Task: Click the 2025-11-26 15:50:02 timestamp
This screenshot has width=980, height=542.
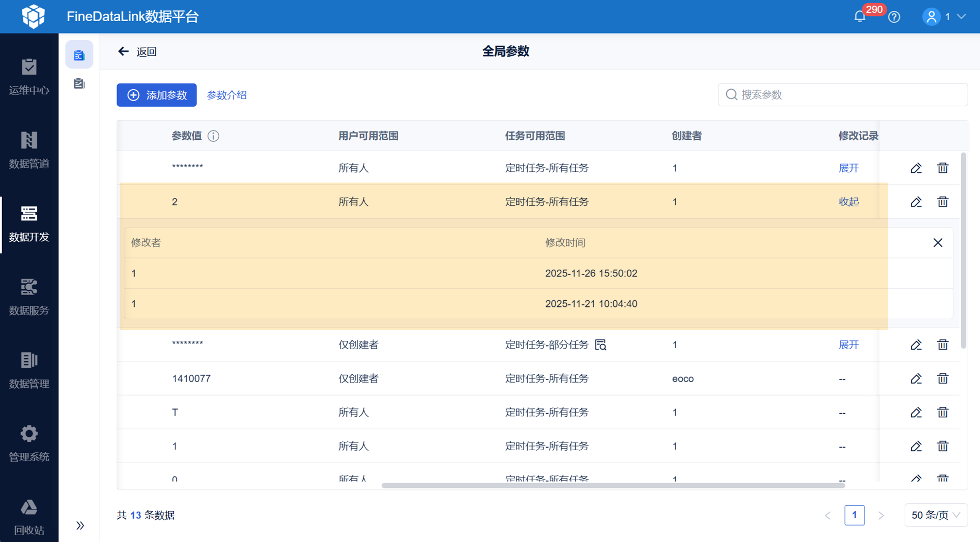Action: [x=591, y=273]
